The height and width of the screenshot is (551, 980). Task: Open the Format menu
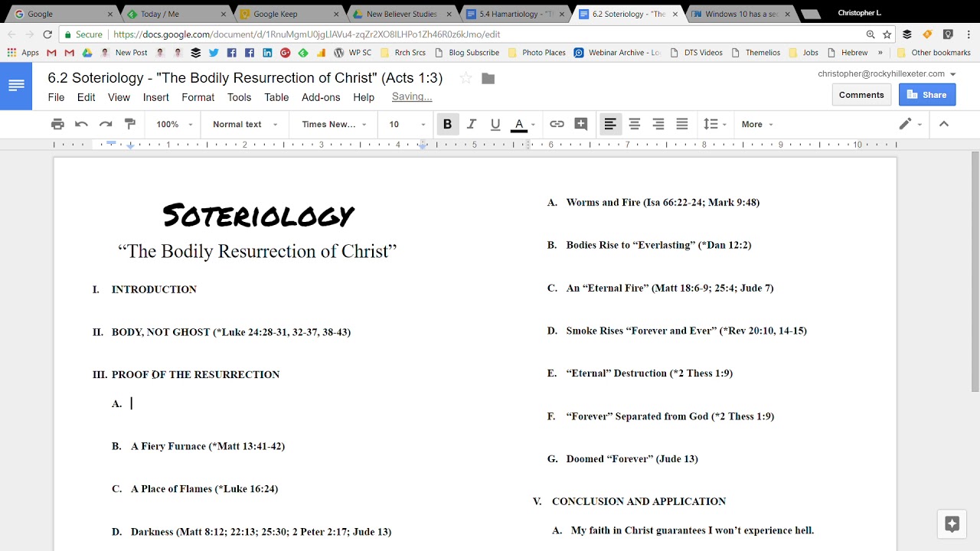198,97
